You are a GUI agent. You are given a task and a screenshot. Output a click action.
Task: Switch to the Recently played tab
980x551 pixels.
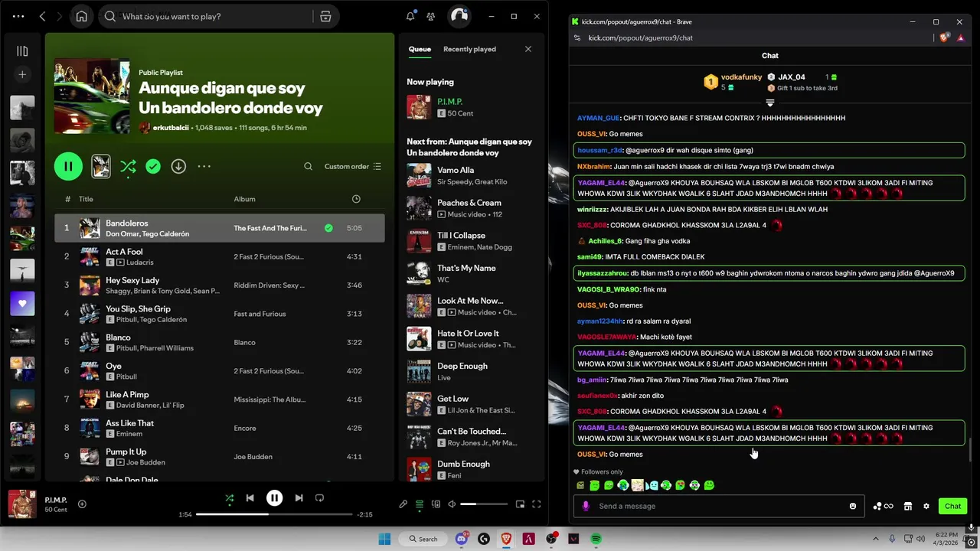click(x=469, y=49)
